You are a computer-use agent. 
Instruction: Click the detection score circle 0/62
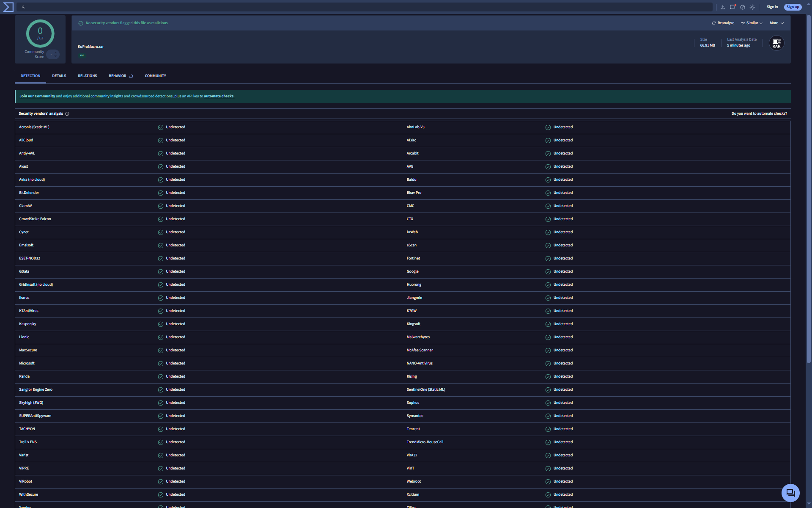pos(40,33)
